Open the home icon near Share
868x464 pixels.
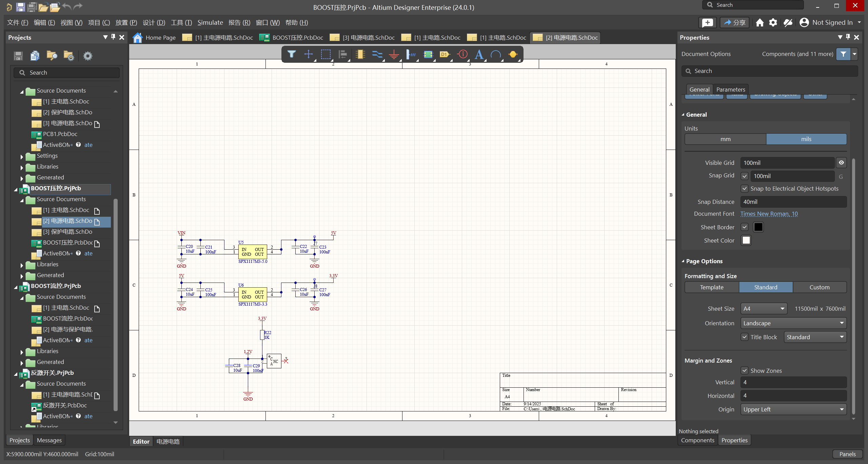760,23
